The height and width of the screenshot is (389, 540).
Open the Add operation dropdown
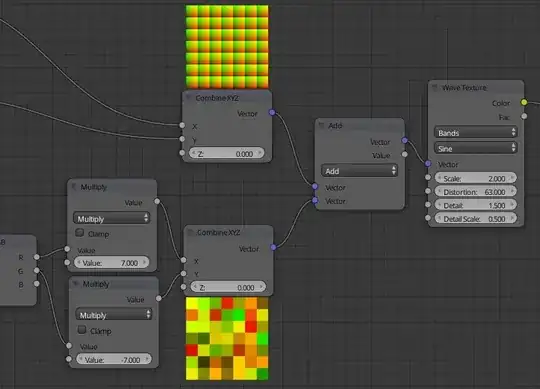coord(359,171)
